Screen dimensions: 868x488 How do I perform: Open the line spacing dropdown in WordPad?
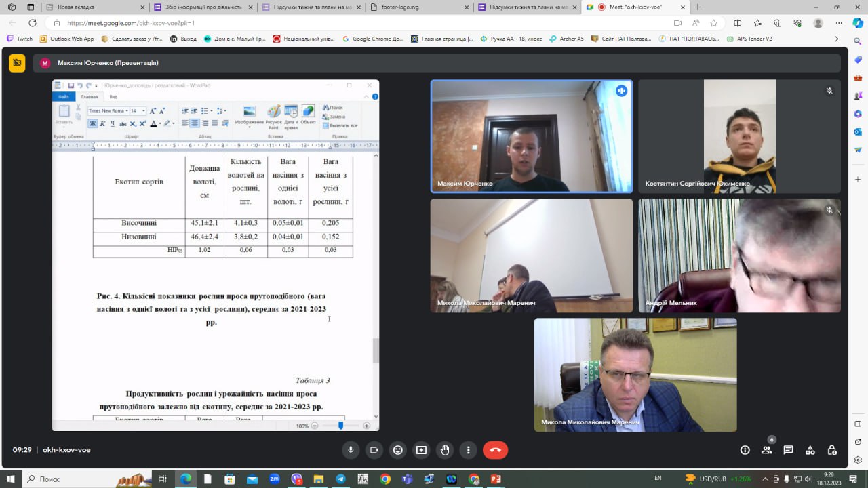click(x=224, y=110)
